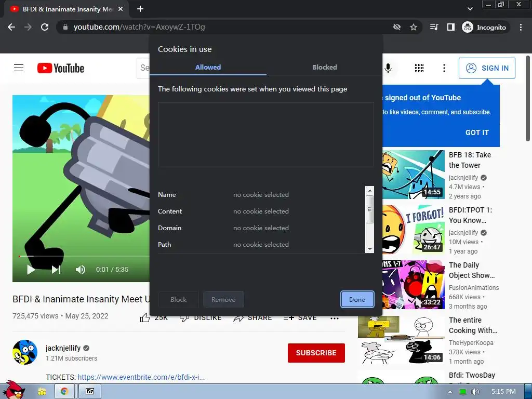Play the video
The height and width of the screenshot is (399, 532).
pyautogui.click(x=31, y=270)
